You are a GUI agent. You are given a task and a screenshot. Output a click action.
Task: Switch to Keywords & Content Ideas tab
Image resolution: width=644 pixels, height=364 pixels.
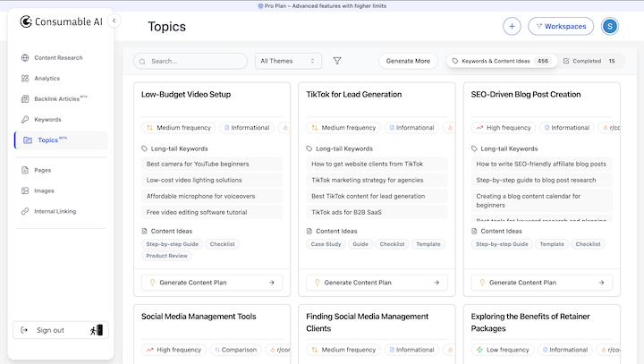point(501,61)
